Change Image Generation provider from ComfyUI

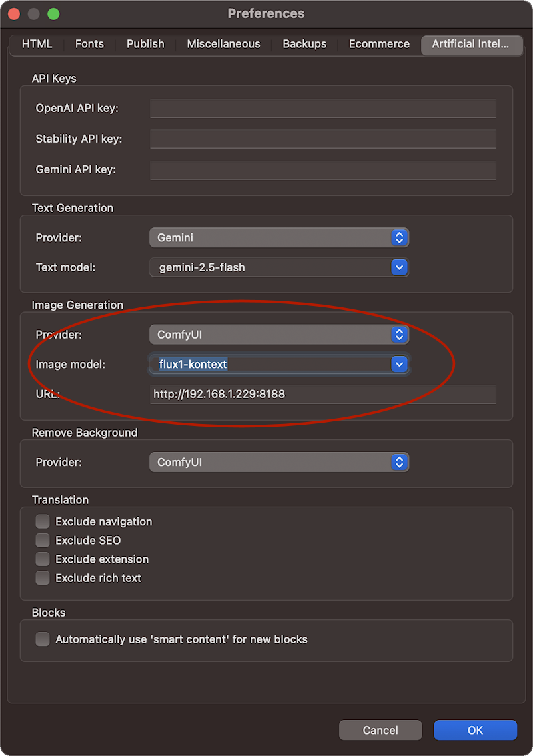point(278,335)
